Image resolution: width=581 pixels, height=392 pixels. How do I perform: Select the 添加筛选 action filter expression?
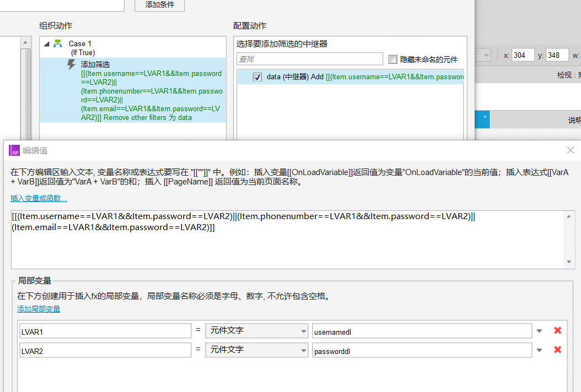click(152, 95)
